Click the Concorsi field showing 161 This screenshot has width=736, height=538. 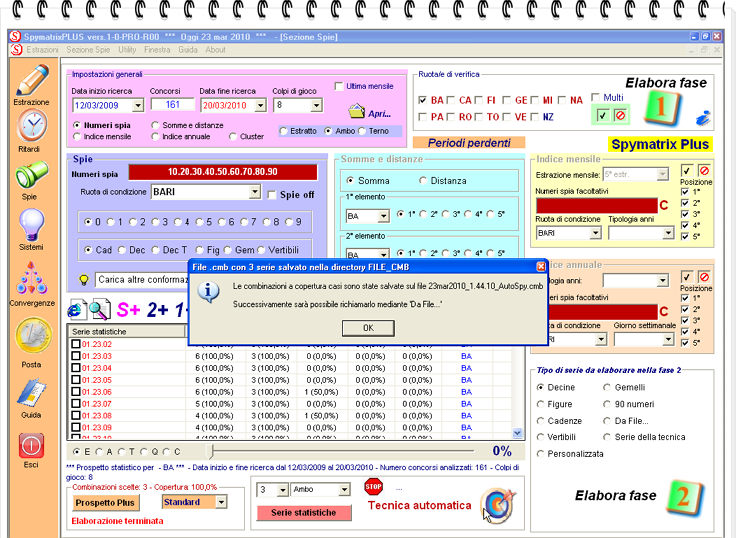(x=173, y=105)
